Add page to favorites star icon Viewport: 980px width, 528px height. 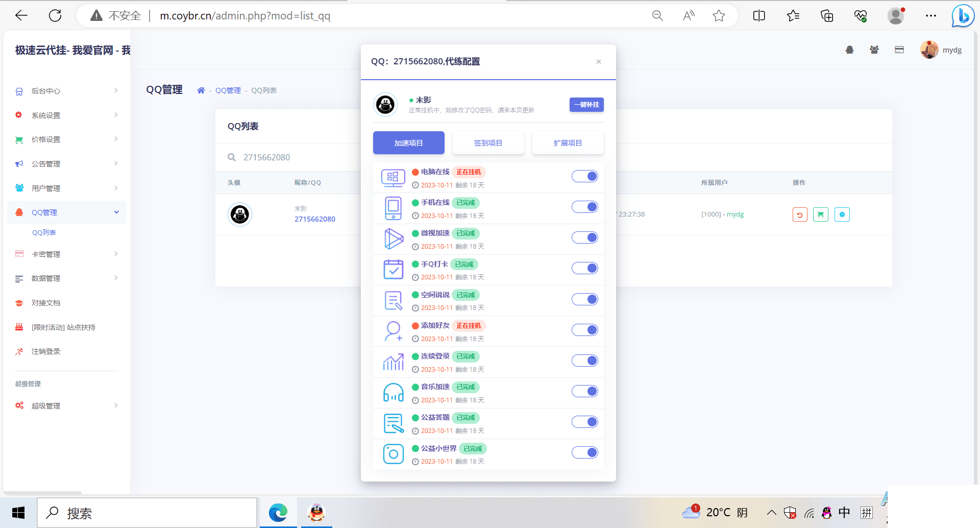(719, 16)
